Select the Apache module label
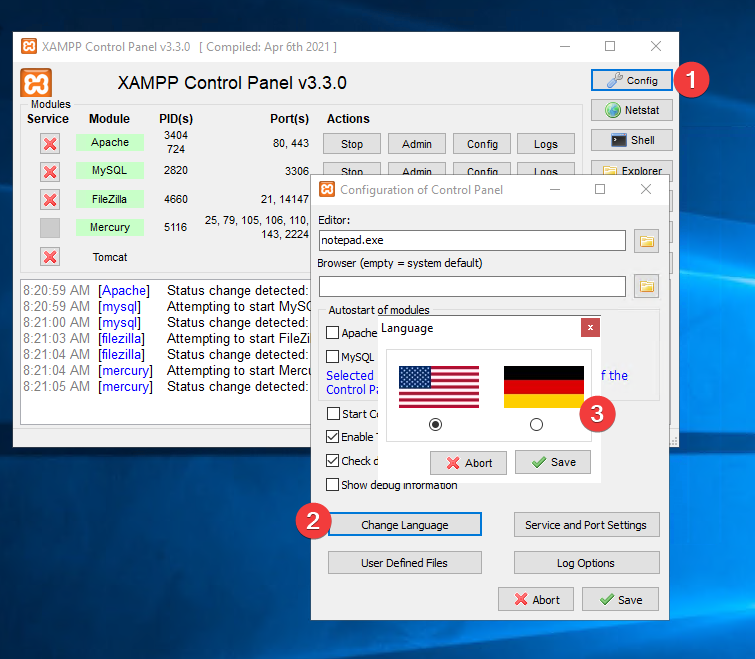Viewport: 755px width, 659px height. pos(110,142)
